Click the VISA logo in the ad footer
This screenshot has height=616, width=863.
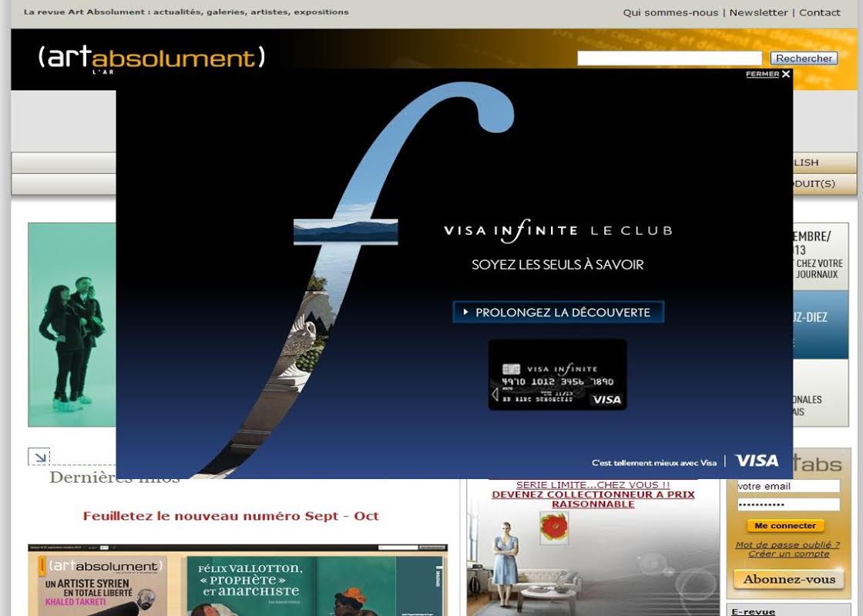point(757,461)
